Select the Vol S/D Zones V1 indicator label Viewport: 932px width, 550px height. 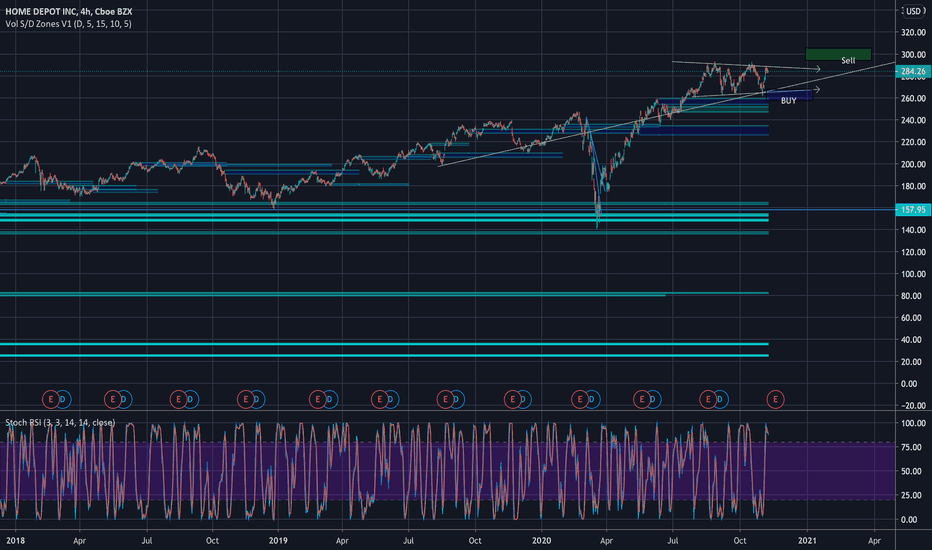[x=68, y=24]
